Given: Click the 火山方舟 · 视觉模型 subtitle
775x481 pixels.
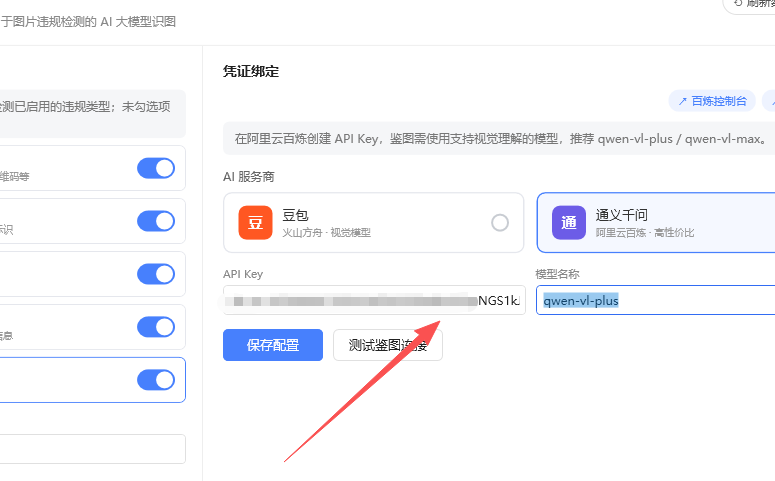Looking at the screenshot, I should coord(326,232).
